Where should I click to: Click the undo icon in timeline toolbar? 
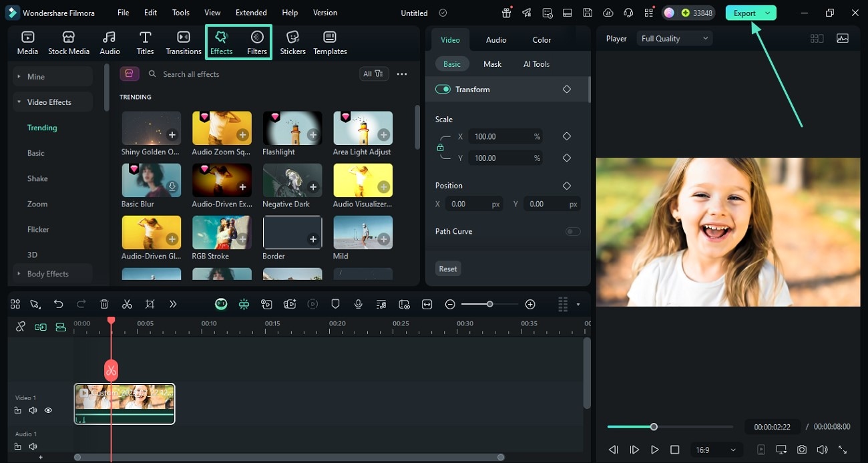59,304
